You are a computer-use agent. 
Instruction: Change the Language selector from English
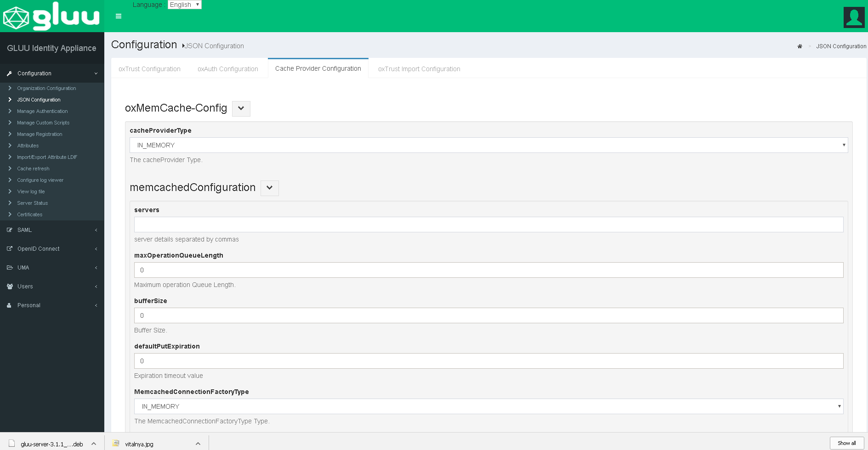[184, 5]
